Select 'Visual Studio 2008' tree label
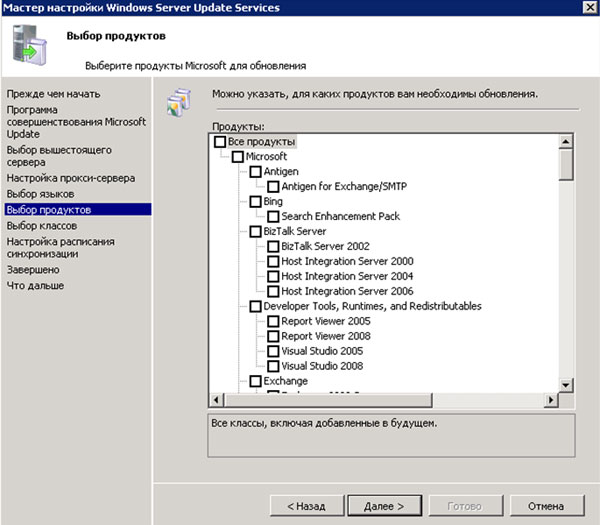The height and width of the screenshot is (525, 600). (322, 366)
